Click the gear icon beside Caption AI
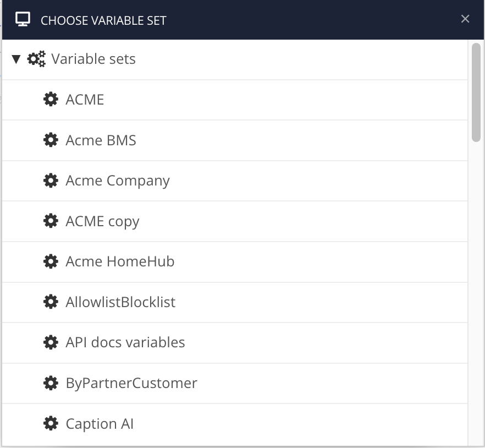This screenshot has width=485, height=448. (51, 423)
